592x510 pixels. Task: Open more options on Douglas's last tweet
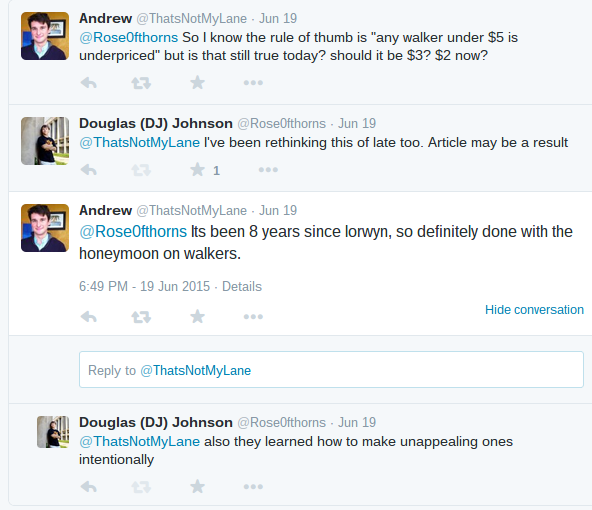click(x=253, y=487)
